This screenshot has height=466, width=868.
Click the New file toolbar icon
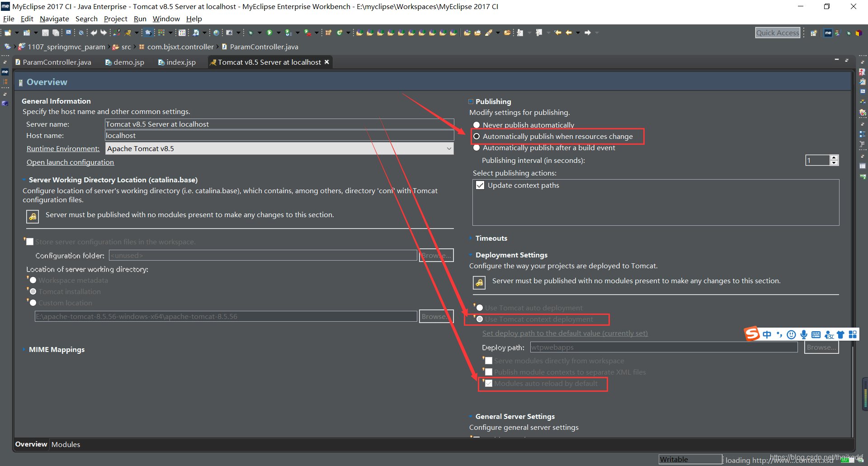8,33
